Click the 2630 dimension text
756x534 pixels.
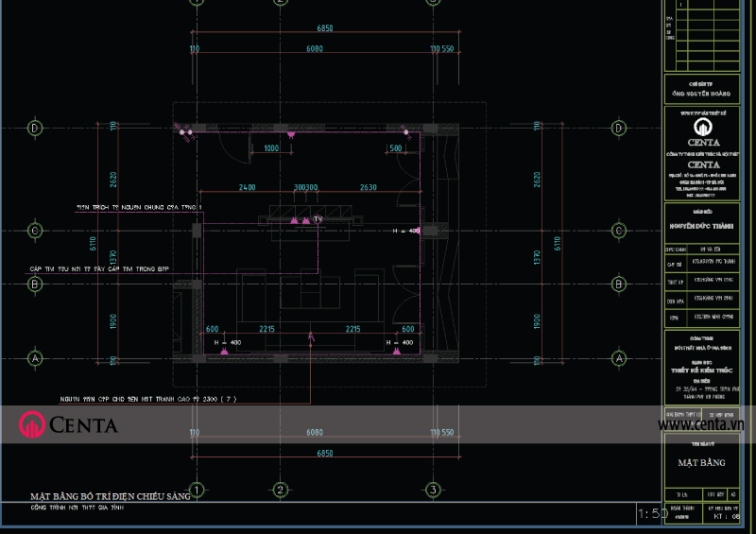pyautogui.click(x=368, y=187)
